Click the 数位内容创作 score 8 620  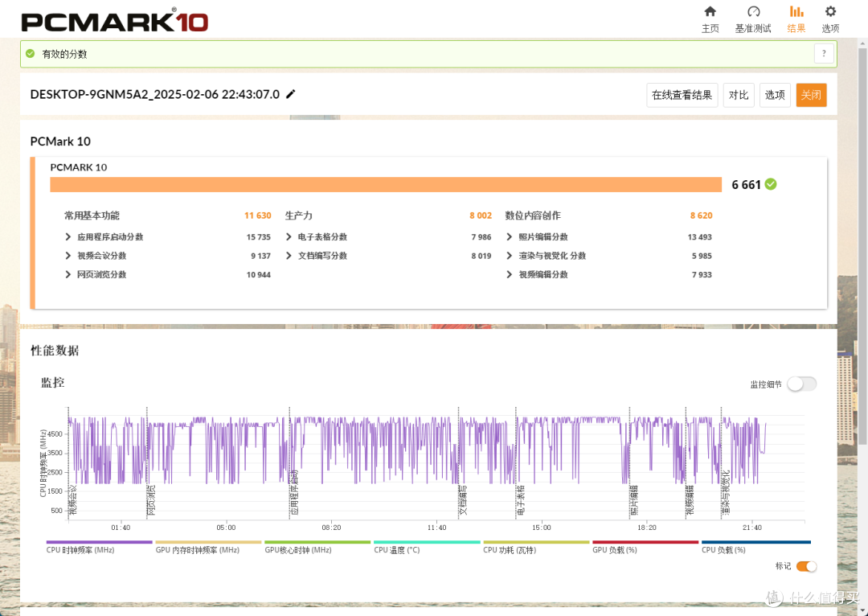pyautogui.click(x=701, y=216)
